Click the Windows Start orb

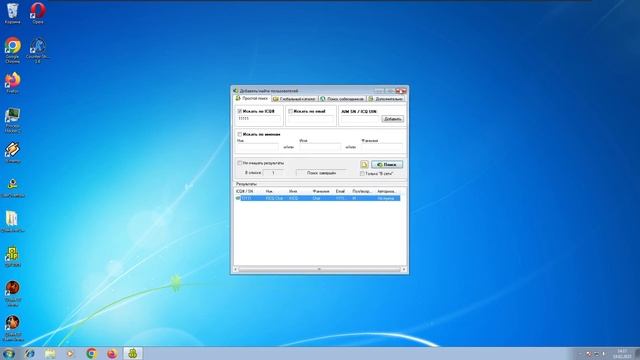click(9, 353)
